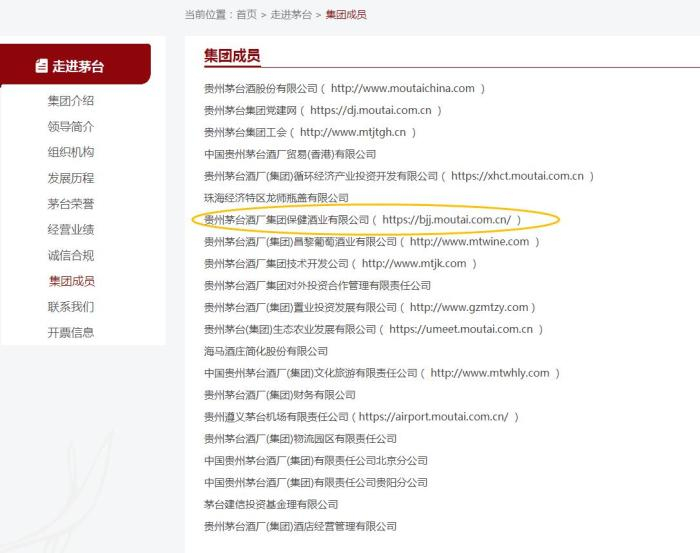The image size is (700, 553).
Task: Select 经营业绩 in the sidebar
Action: tap(71, 230)
